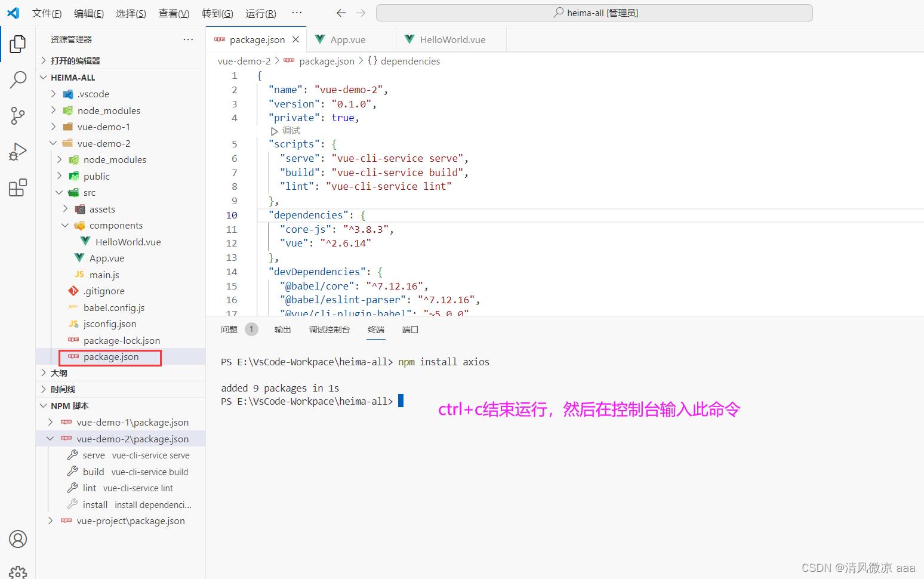Open App.vue in the file tree
This screenshot has width=924, height=579.
pyautogui.click(x=107, y=258)
